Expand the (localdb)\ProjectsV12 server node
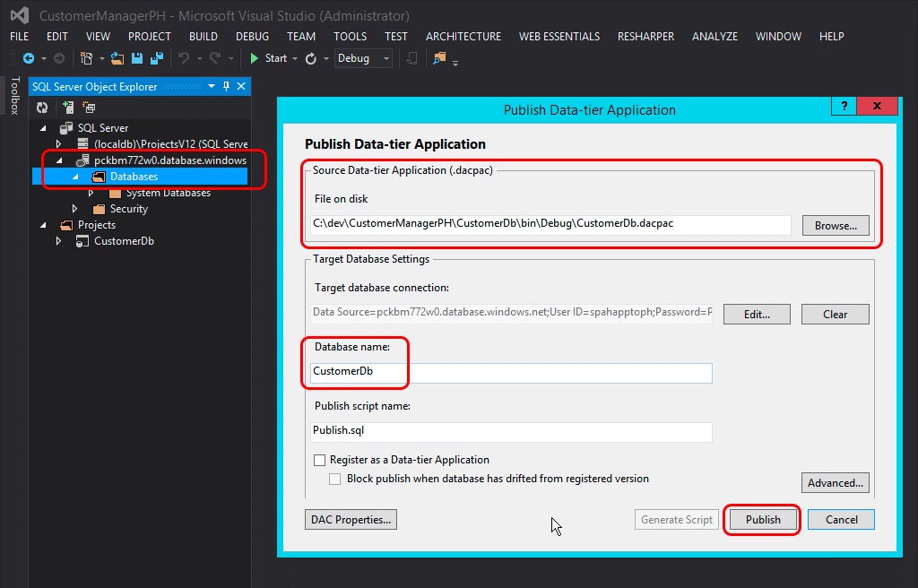The width and height of the screenshot is (918, 588). [58, 144]
